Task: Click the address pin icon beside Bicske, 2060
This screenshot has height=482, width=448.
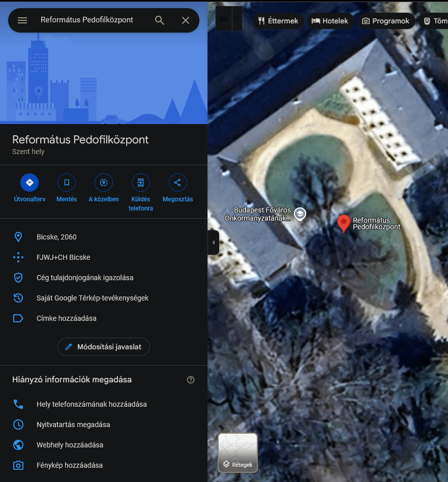Action: coord(18,237)
